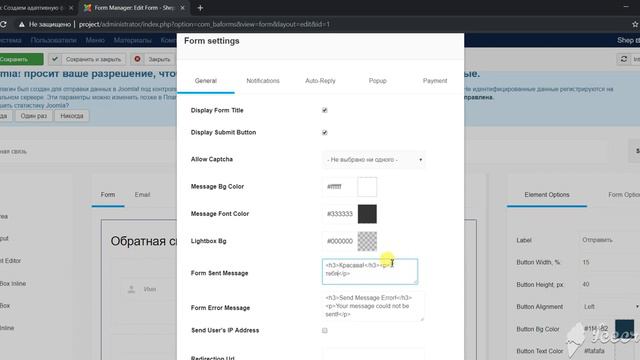Viewport: 640px width, 360px height.
Task: Expand the Button Alignment dropdown
Action: pos(609,307)
